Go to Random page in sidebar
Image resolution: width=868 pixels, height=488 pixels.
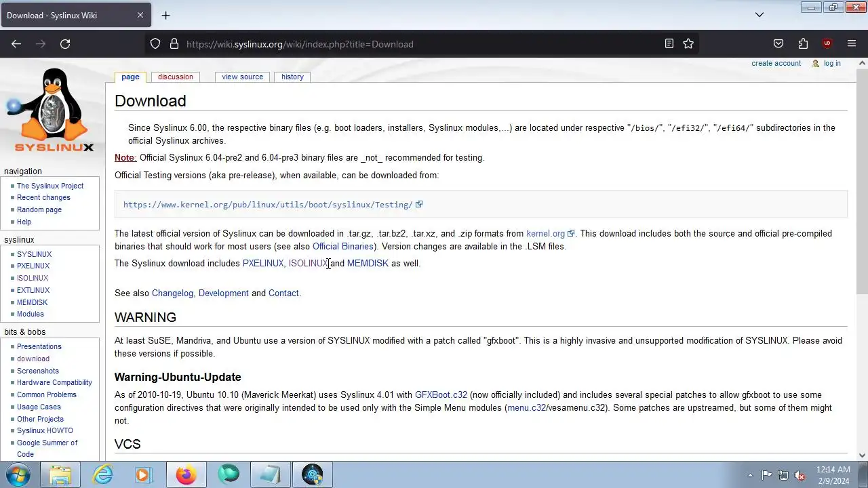coord(39,209)
